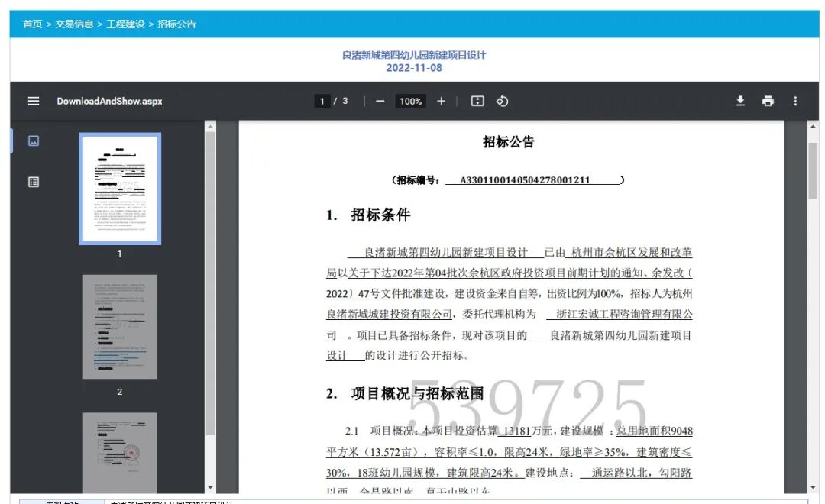
Task: Rotate the document counterclockwise
Action: tap(502, 101)
